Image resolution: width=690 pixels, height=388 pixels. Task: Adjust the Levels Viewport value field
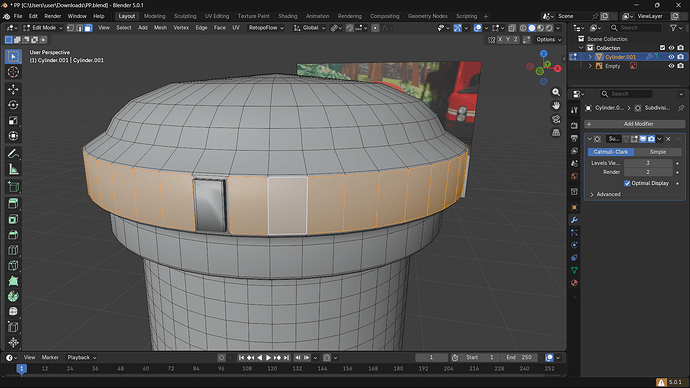tap(648, 163)
